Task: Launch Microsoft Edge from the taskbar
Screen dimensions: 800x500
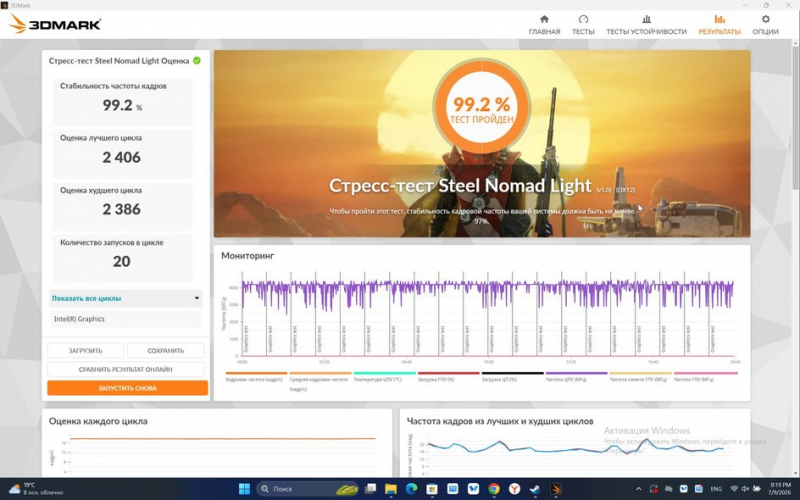Action: pyautogui.click(x=411, y=489)
